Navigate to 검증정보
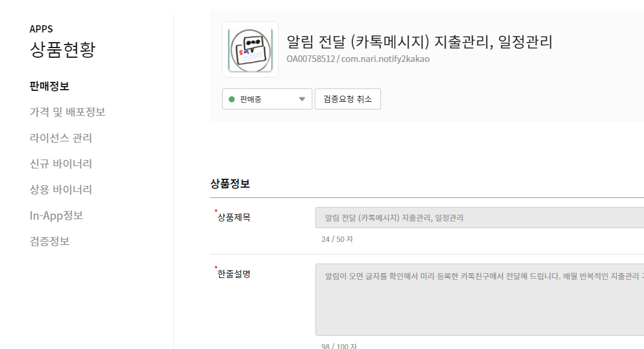644x349 pixels. (x=49, y=241)
